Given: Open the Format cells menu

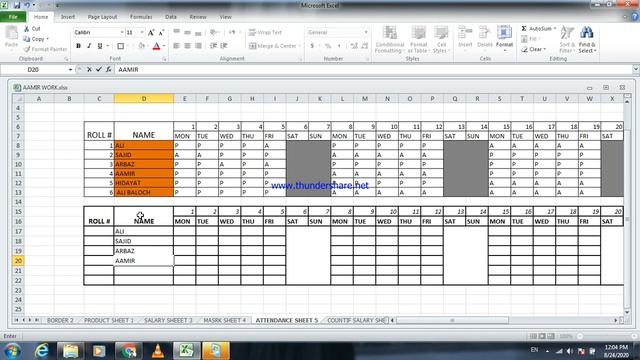Looking at the screenshot, I should [504, 38].
